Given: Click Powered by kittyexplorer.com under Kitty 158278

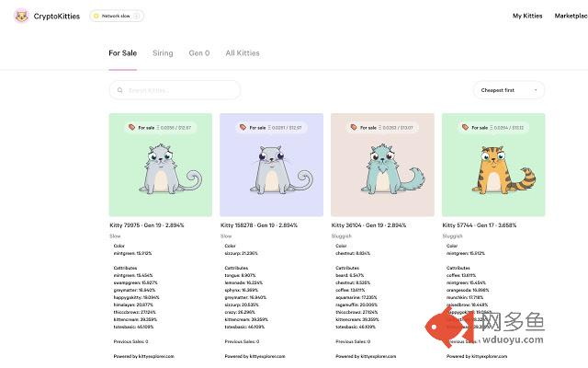Looking at the screenshot, I should (x=254, y=356).
